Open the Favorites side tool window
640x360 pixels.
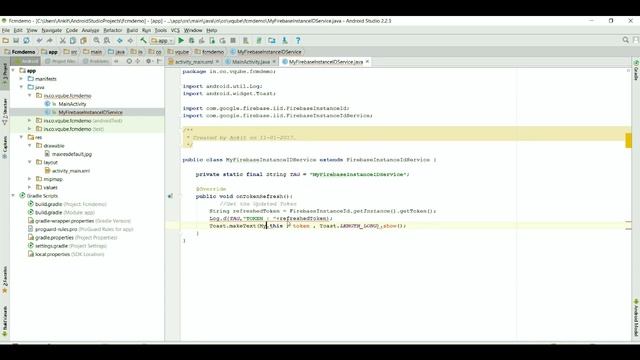pos(5,280)
